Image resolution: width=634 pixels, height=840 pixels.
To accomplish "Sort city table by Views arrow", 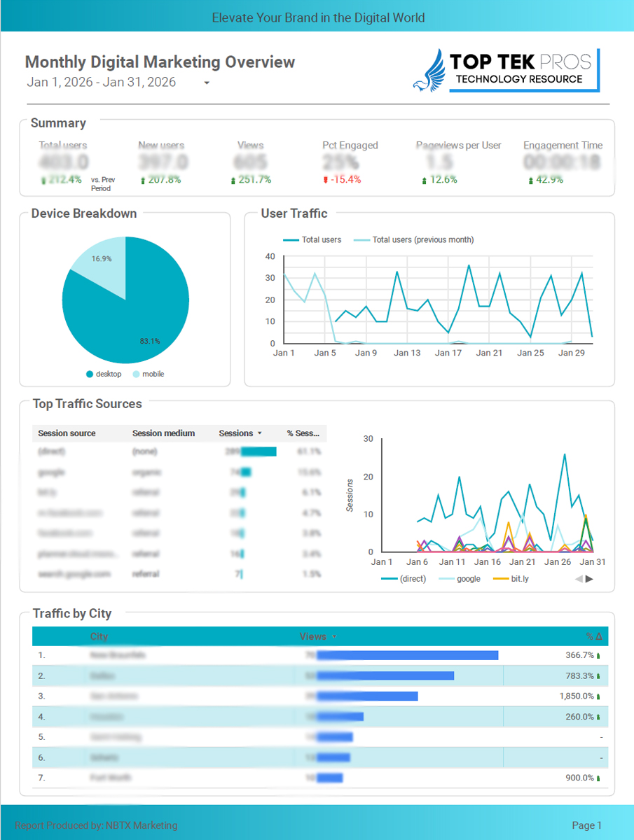I will tap(334, 637).
